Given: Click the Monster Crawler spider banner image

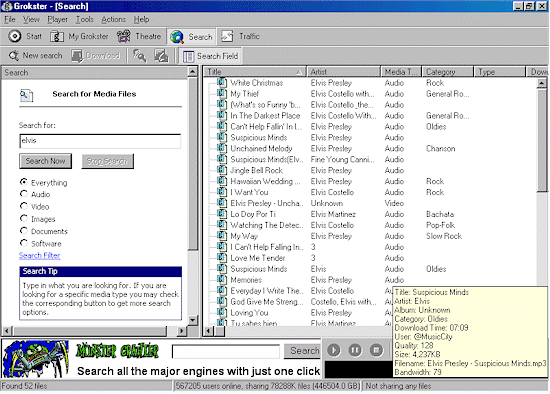Looking at the screenshot, I should tap(35, 359).
